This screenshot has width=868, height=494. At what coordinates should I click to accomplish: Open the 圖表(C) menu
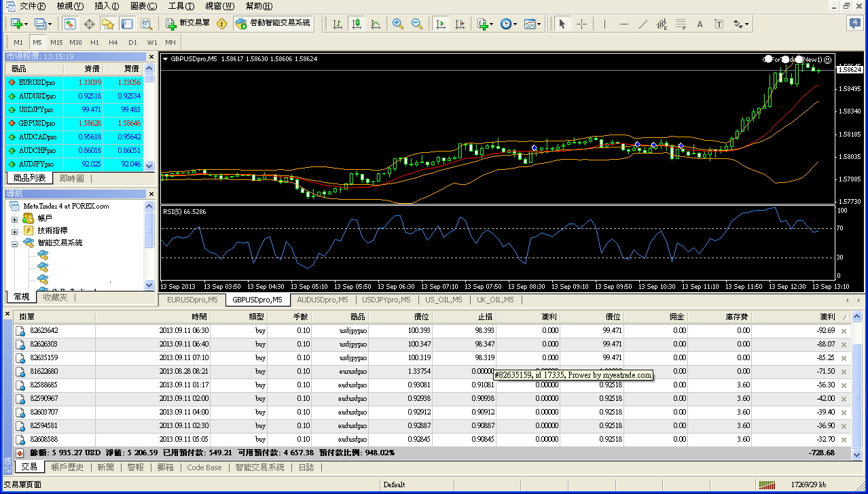tap(143, 6)
